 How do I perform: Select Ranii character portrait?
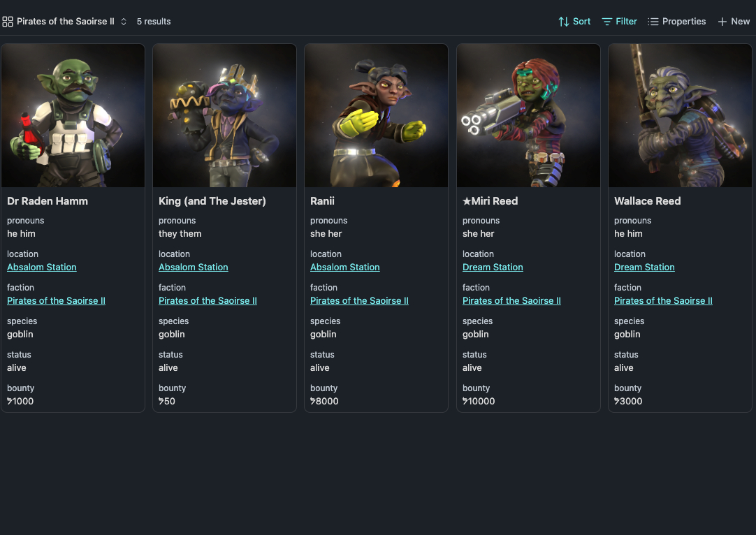tap(376, 116)
